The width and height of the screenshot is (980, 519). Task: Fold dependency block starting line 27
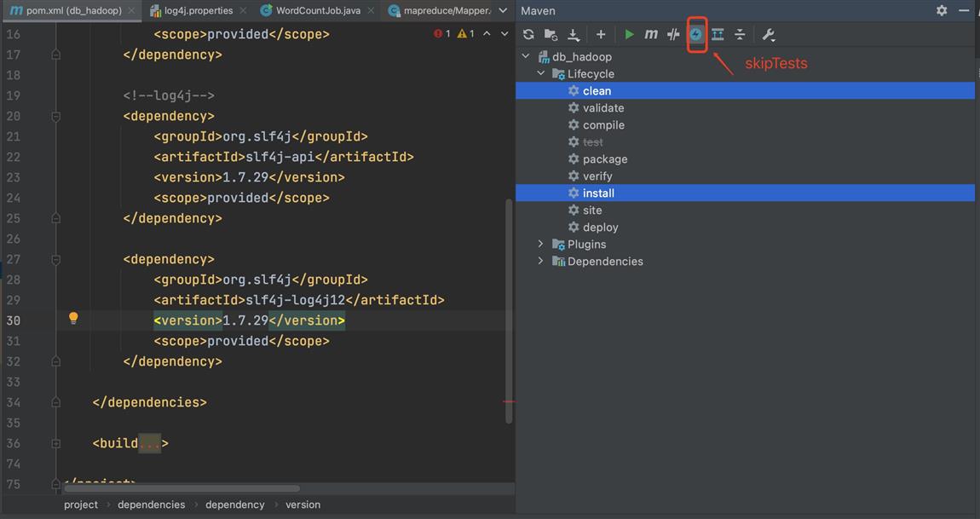click(55, 259)
